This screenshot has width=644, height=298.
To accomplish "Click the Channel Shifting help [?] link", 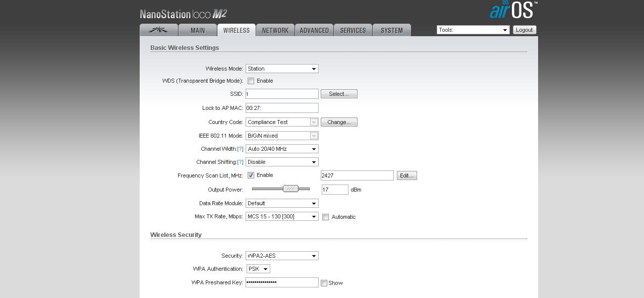I will coord(240,162).
